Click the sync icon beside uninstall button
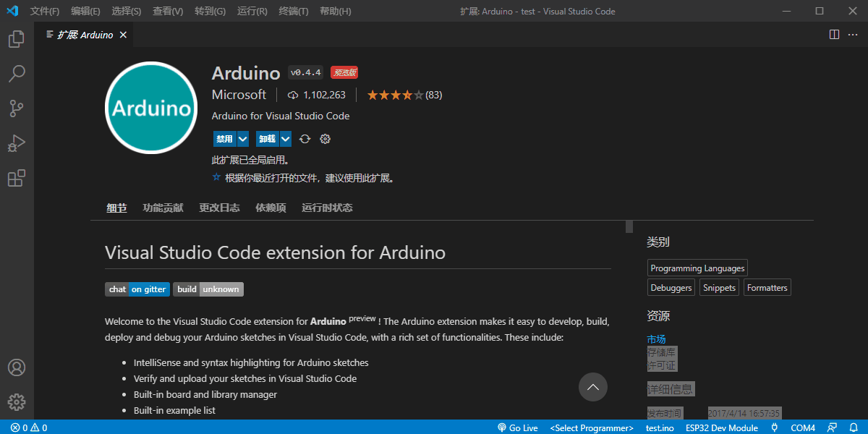 [x=305, y=139]
